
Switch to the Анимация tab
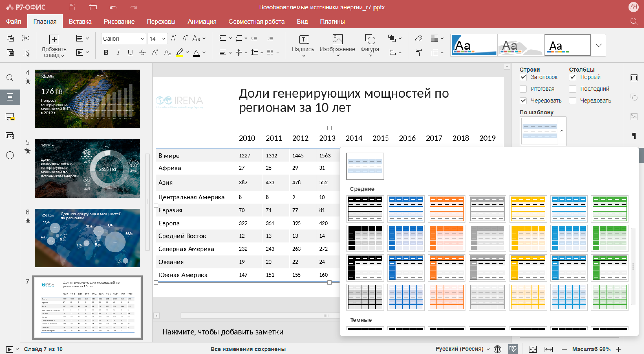202,22
